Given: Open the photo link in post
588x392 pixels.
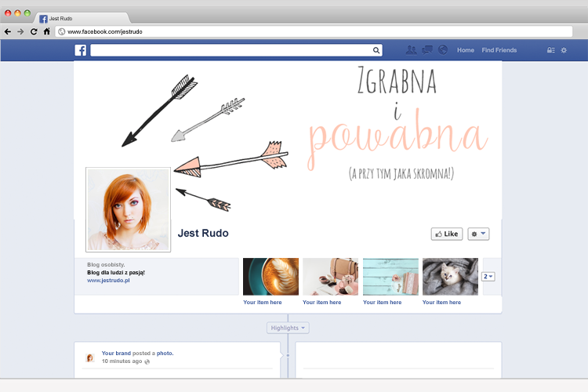Looking at the screenshot, I should 165,354.
